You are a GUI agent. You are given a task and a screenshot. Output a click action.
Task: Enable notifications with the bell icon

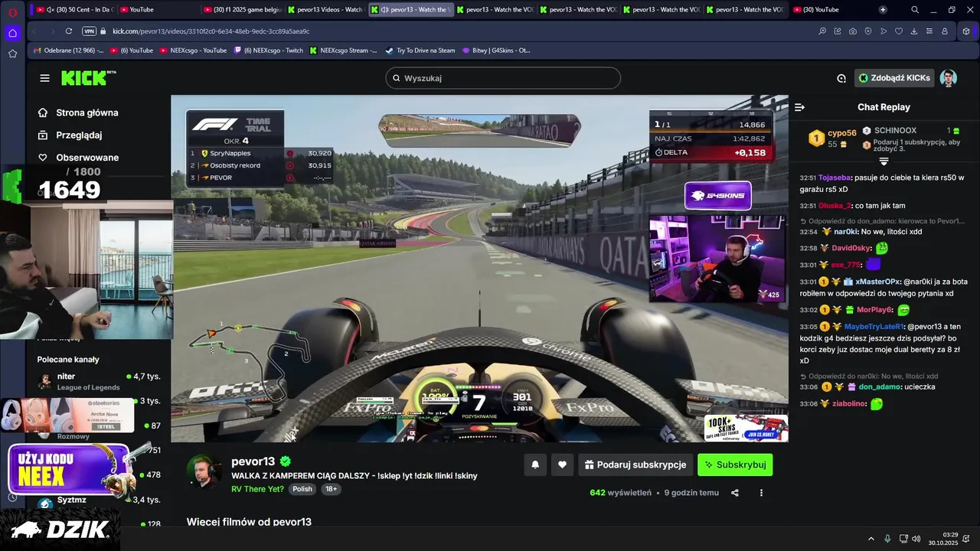pos(535,465)
